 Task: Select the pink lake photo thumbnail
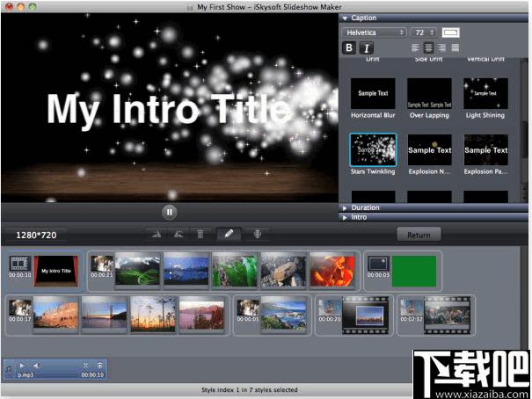(202, 314)
